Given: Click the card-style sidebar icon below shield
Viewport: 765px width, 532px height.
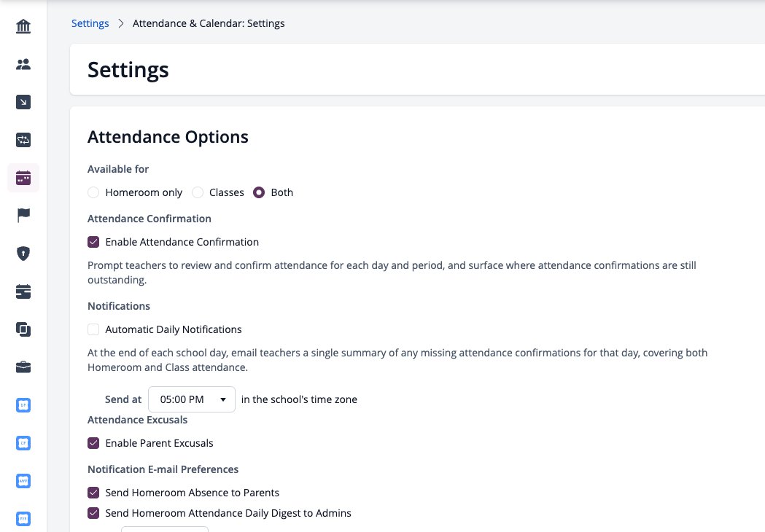Looking at the screenshot, I should 23,291.
